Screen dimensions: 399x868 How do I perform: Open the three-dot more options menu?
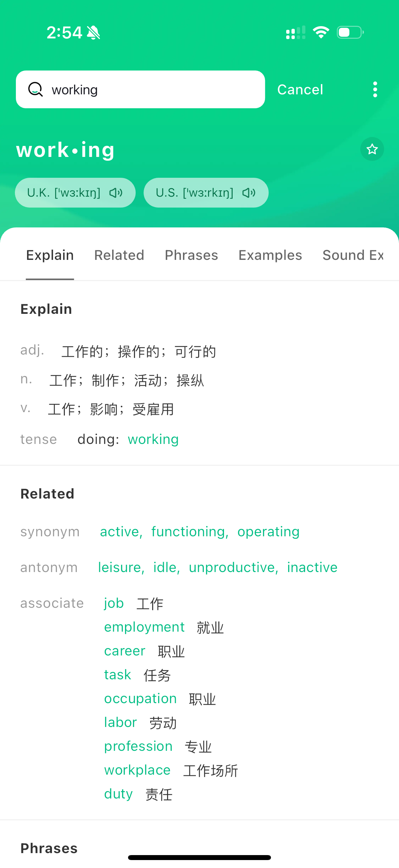pos(375,89)
